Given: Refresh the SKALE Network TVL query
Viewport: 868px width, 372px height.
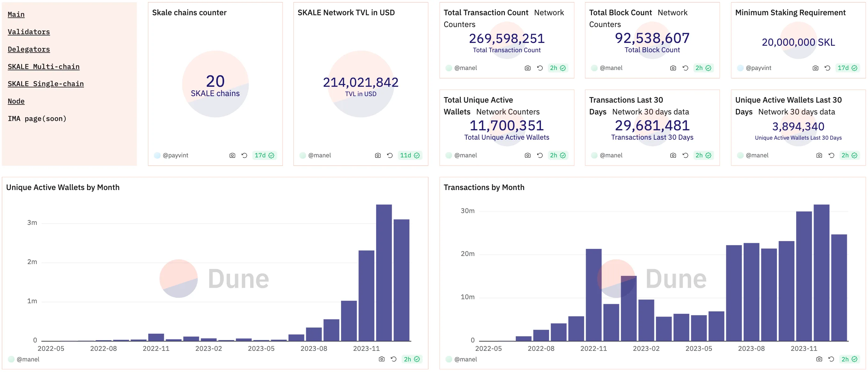Looking at the screenshot, I should pos(390,156).
